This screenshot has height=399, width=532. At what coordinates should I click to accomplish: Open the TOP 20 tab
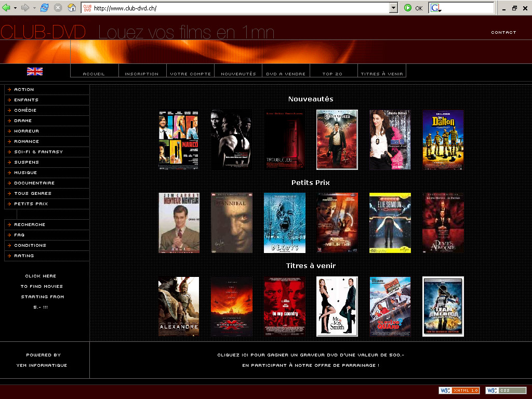(x=332, y=74)
